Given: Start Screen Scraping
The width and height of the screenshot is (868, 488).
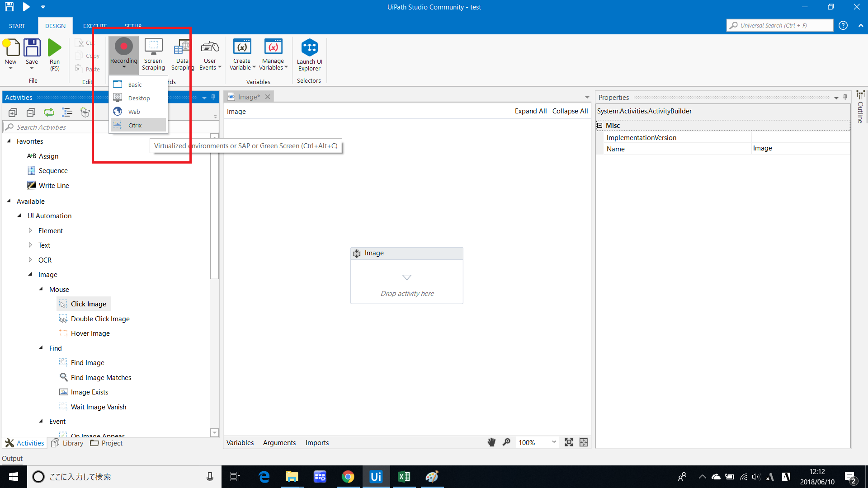Looking at the screenshot, I should coord(153,54).
